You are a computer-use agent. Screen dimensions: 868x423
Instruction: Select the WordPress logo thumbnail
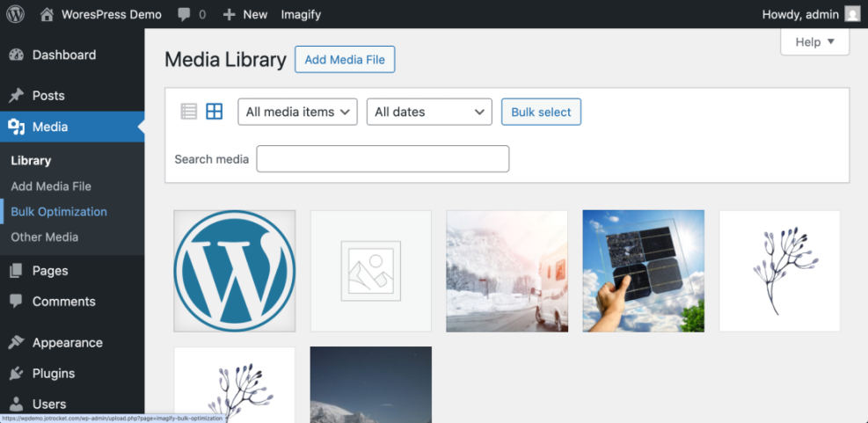235,271
